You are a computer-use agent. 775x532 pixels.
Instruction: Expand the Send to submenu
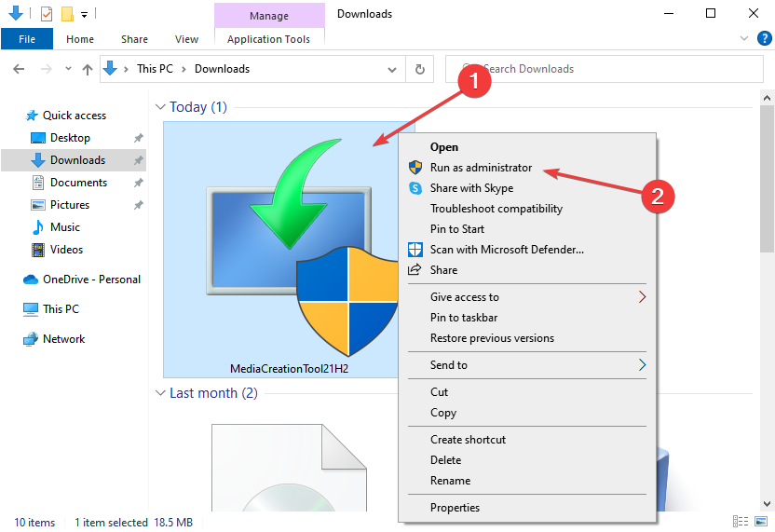[642, 365]
